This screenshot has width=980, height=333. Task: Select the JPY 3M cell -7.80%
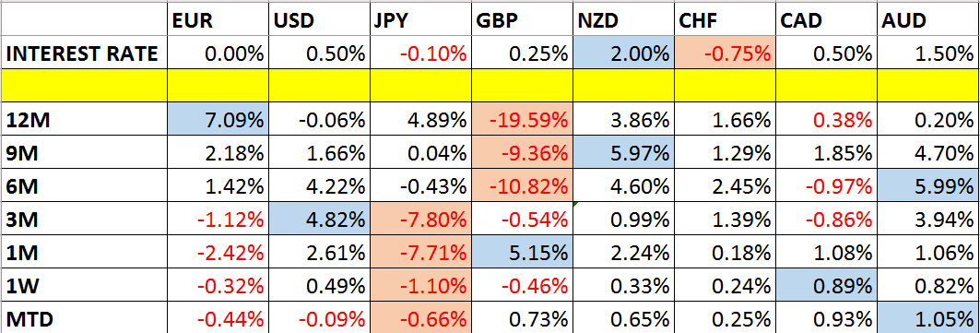coord(420,220)
